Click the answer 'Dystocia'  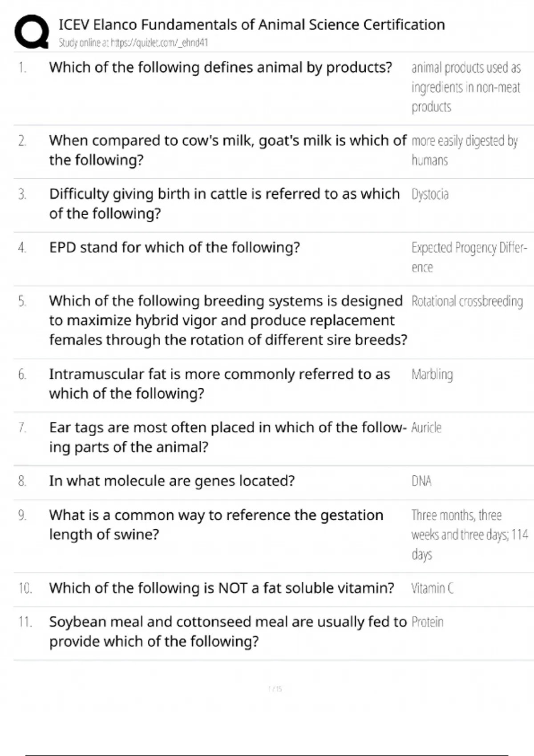pos(430,194)
